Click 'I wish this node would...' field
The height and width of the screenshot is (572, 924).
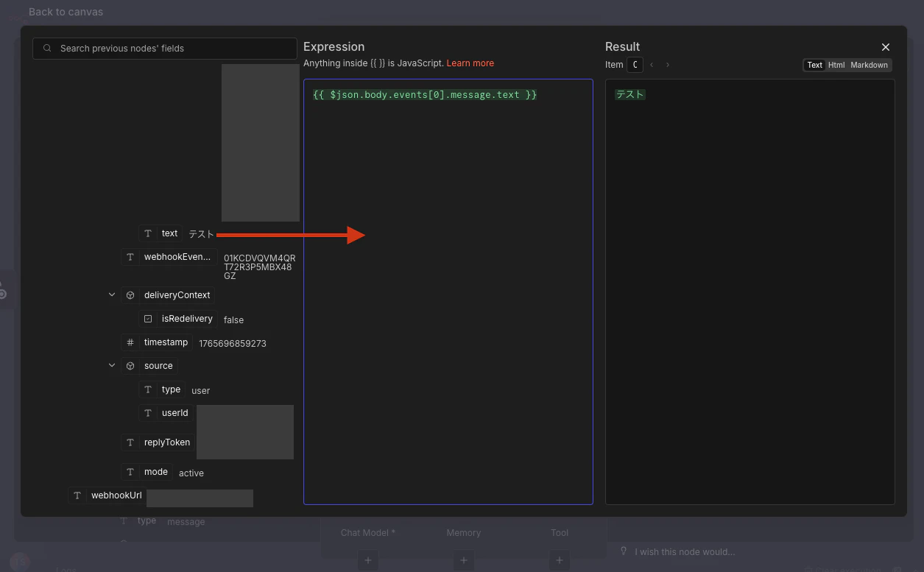pyautogui.click(x=685, y=551)
